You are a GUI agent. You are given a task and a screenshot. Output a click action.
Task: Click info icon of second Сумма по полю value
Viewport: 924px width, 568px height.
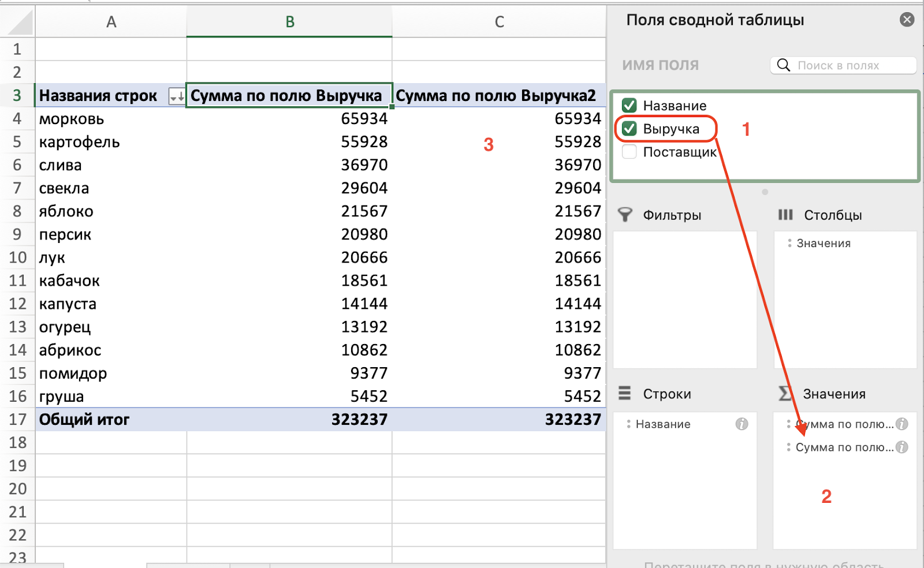[902, 447]
